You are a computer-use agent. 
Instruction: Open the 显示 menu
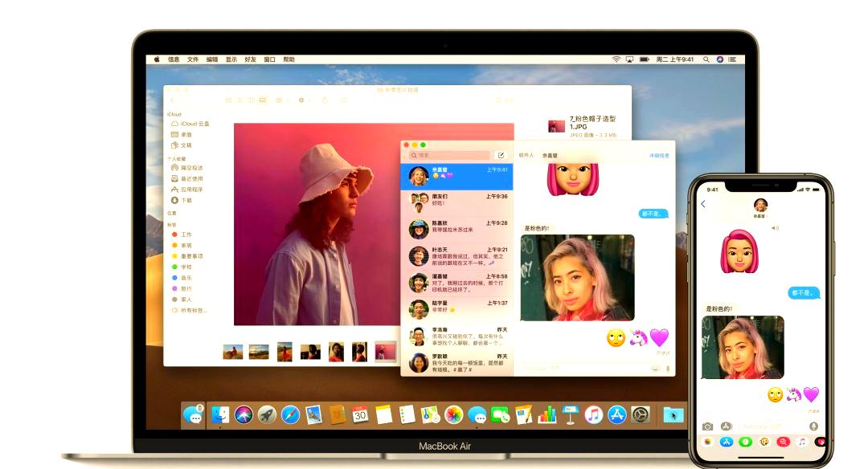231,59
